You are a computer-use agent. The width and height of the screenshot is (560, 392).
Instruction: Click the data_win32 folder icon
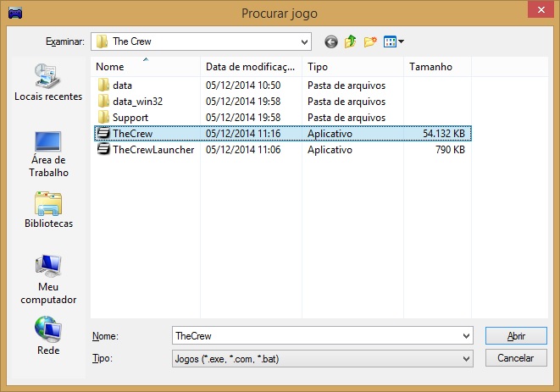[x=103, y=102]
